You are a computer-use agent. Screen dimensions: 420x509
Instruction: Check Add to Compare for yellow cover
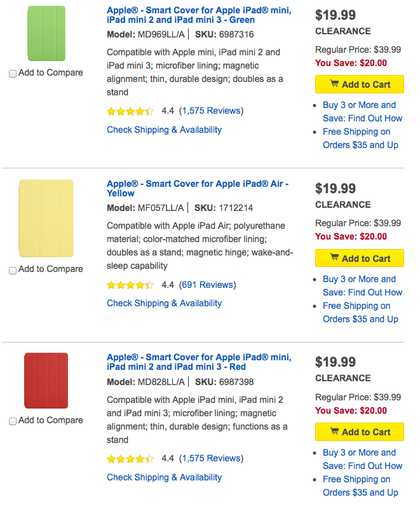coord(13,270)
